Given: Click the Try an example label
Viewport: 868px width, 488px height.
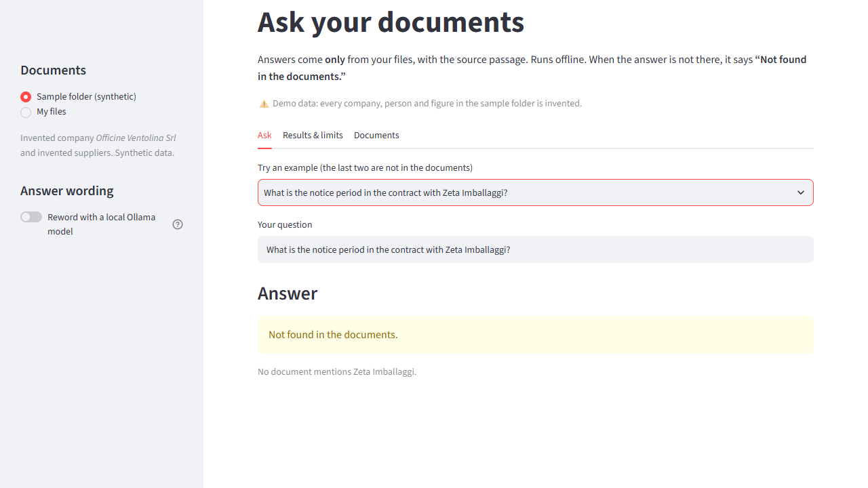Looking at the screenshot, I should pyautogui.click(x=365, y=167).
